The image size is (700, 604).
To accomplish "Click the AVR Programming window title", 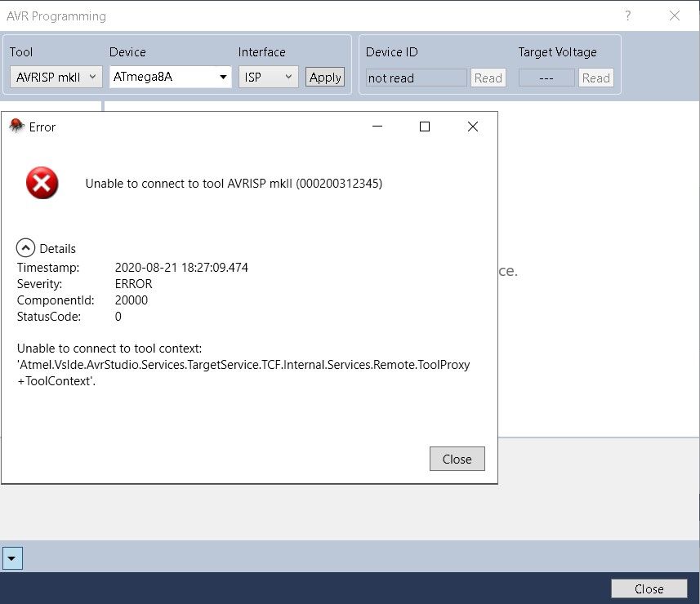I will coord(56,16).
